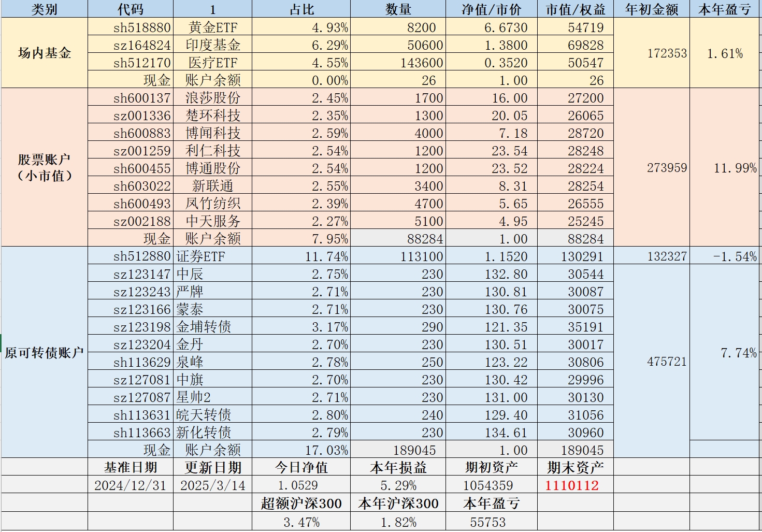Click the 占比 column header cell
Image resolution: width=762 pixels, height=532 pixels.
(x=301, y=9)
